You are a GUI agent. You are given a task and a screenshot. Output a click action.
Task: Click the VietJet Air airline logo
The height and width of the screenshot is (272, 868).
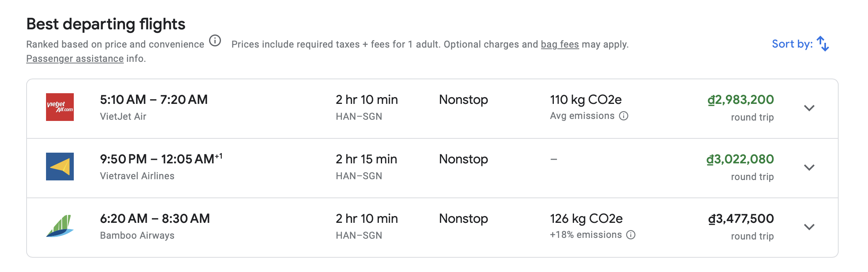click(x=60, y=107)
